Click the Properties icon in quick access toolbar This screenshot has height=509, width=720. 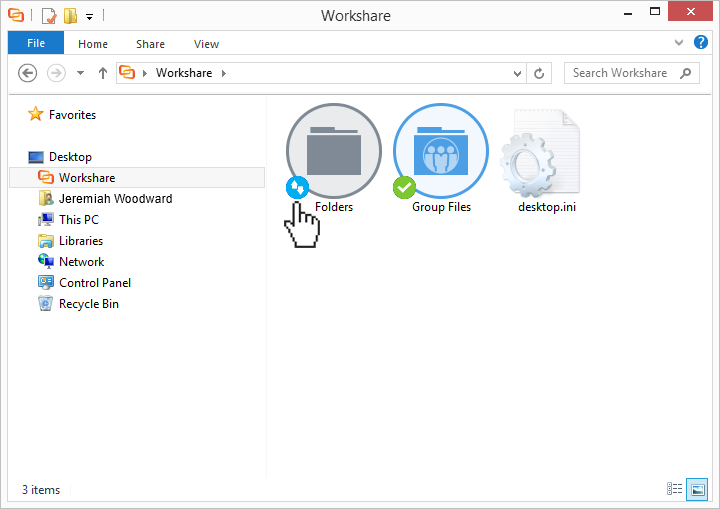[x=49, y=16]
